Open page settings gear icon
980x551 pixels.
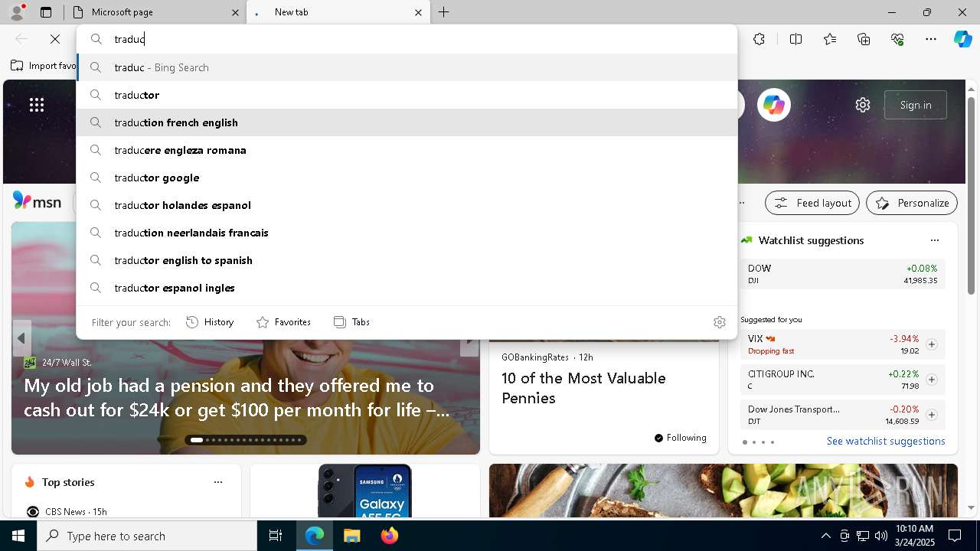[863, 105]
